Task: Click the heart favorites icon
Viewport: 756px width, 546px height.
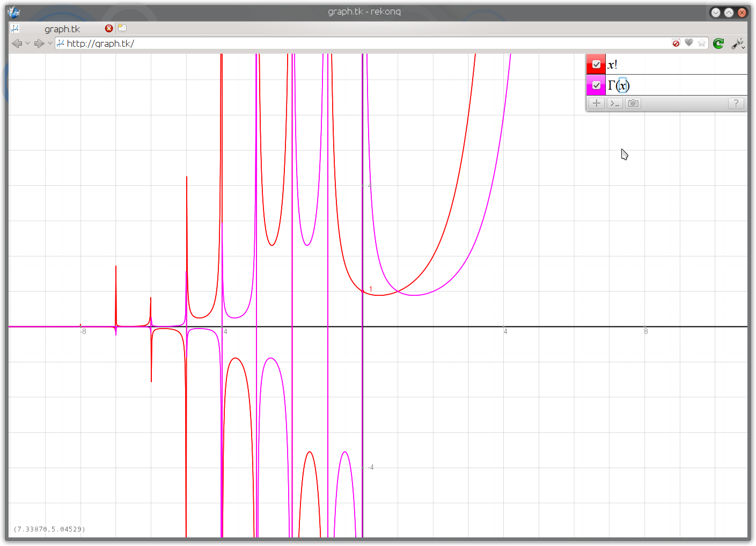Action: pos(689,42)
